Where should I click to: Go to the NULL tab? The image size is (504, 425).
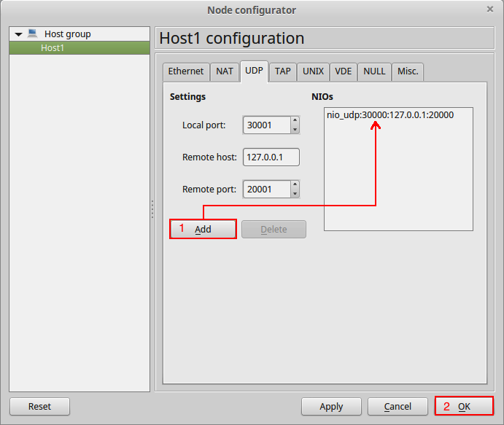coord(374,71)
